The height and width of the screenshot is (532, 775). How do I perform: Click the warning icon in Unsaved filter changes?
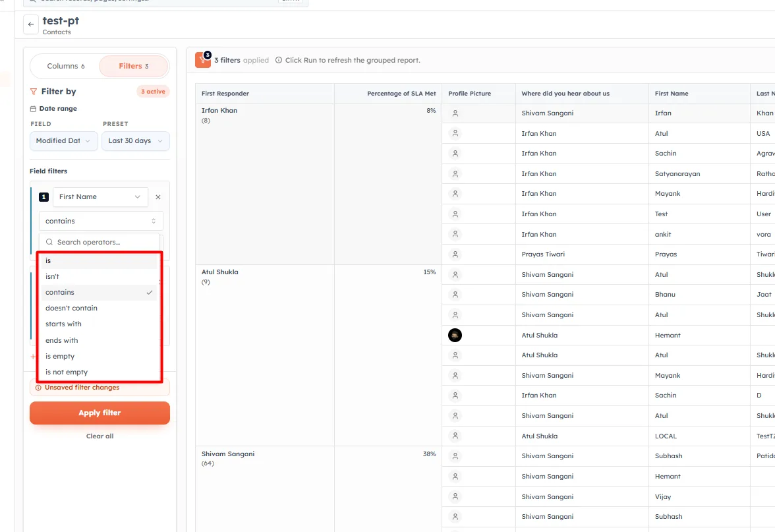click(x=38, y=388)
